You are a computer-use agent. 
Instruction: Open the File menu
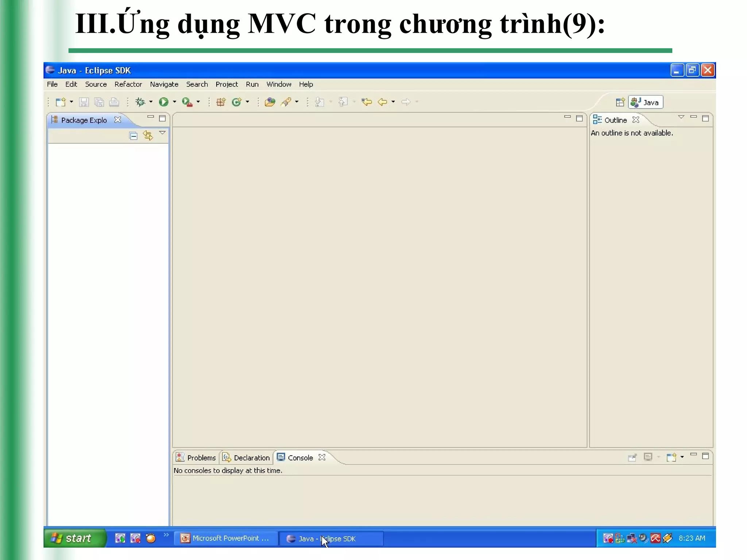(x=52, y=84)
